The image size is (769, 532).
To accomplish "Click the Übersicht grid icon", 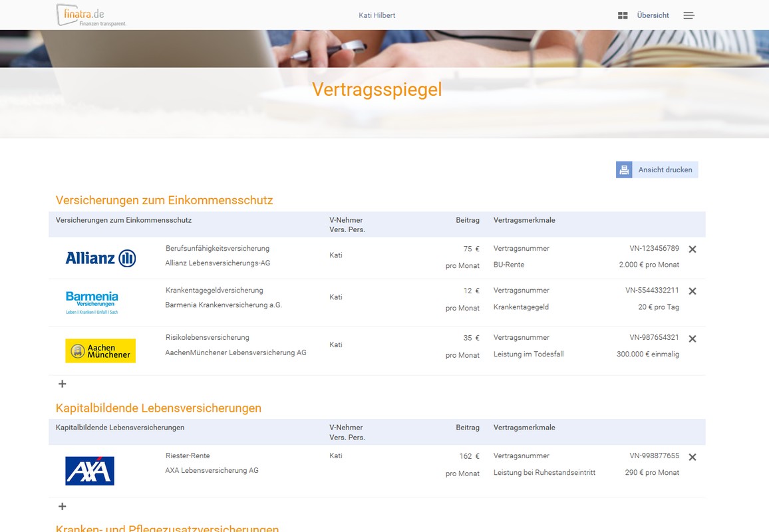I will click(623, 15).
